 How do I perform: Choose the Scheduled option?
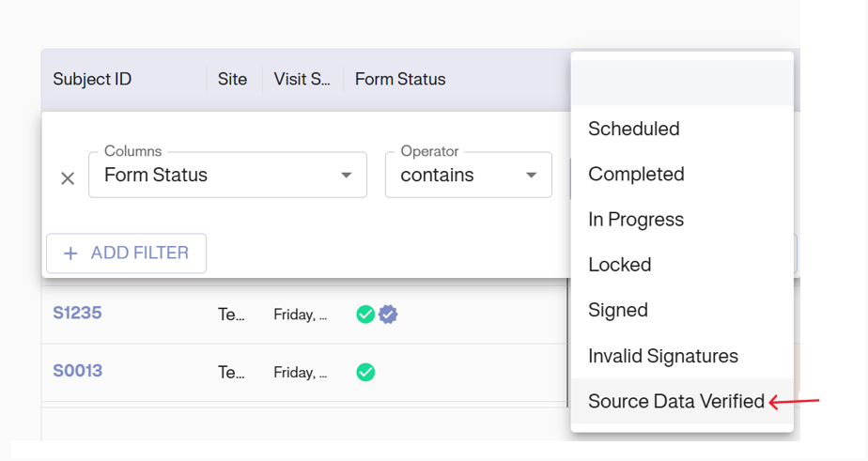(x=634, y=129)
